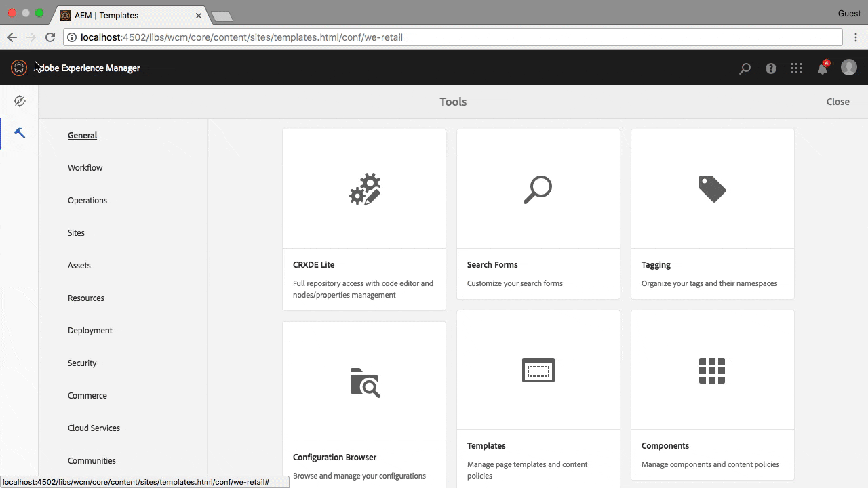Open the CRXDE Lite title link
868x488 pixels.
pos(313,265)
